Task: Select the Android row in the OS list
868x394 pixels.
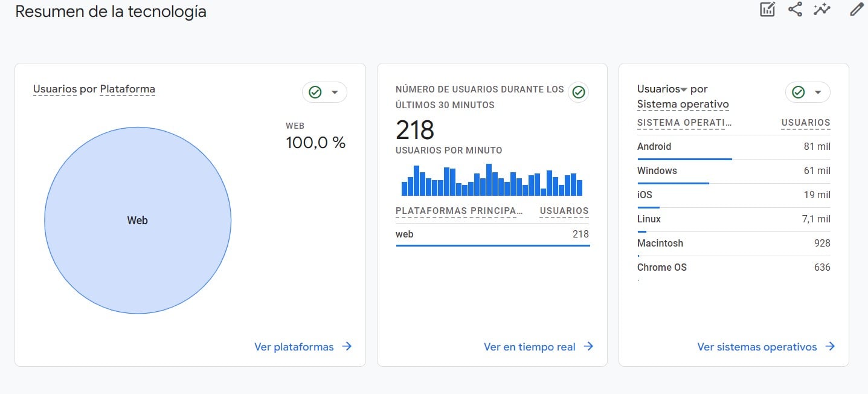Action: coord(654,146)
